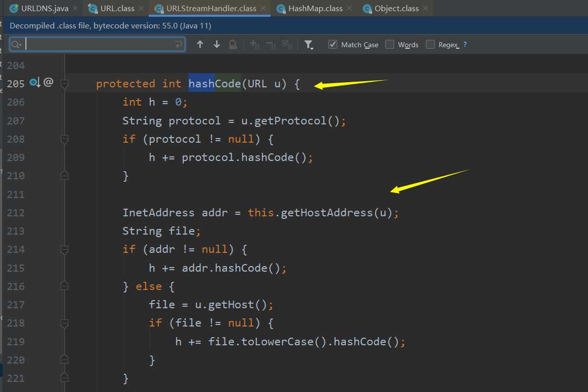Switch to the HashMap.class tab
The height and width of the screenshot is (392, 588).
tap(315, 8)
